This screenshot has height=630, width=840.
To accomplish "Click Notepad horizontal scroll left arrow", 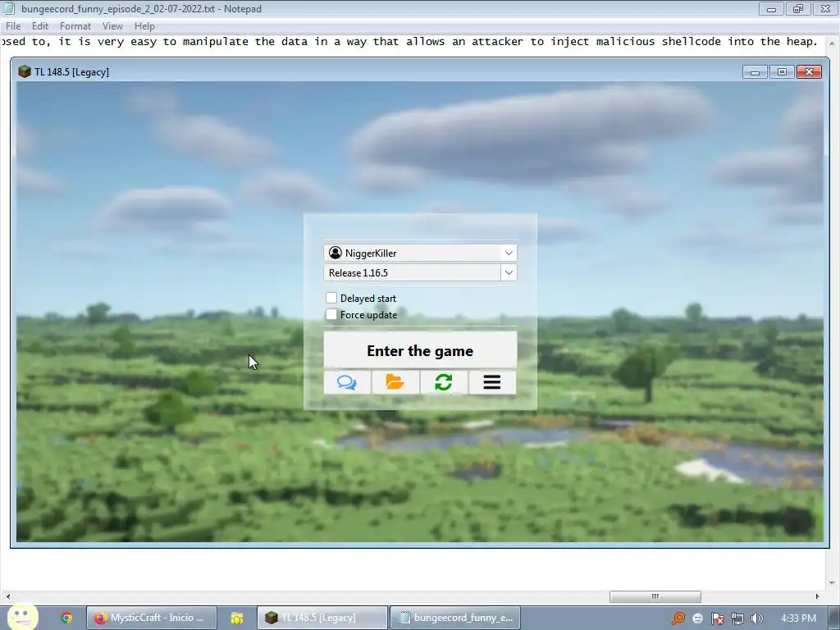I will pyautogui.click(x=7, y=596).
